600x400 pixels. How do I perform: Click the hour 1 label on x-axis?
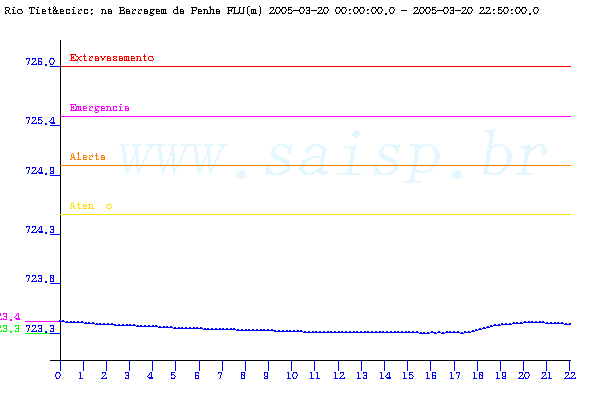pos(81,376)
